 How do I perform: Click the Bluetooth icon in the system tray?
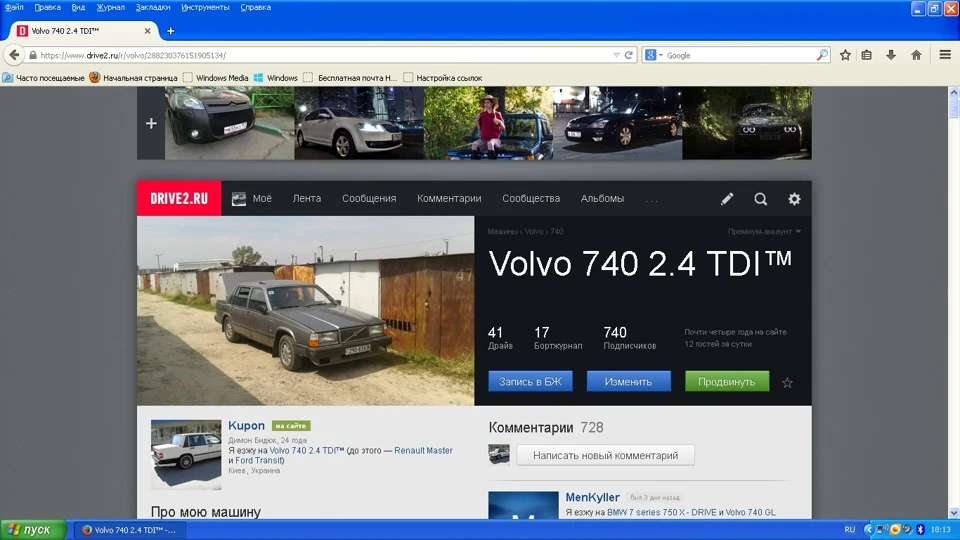click(920, 530)
